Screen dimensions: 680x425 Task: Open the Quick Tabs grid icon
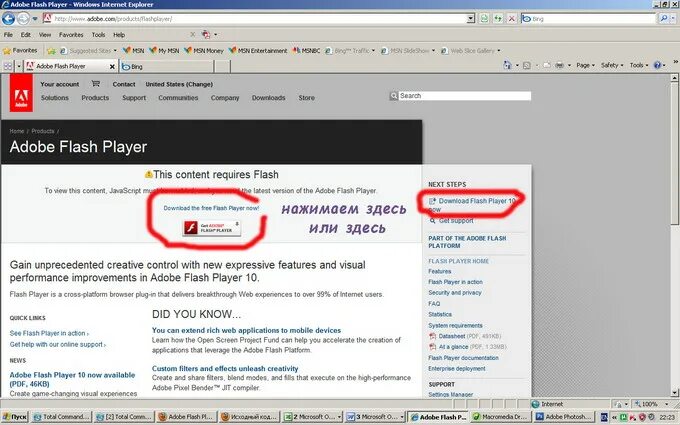pyautogui.click(x=8, y=66)
